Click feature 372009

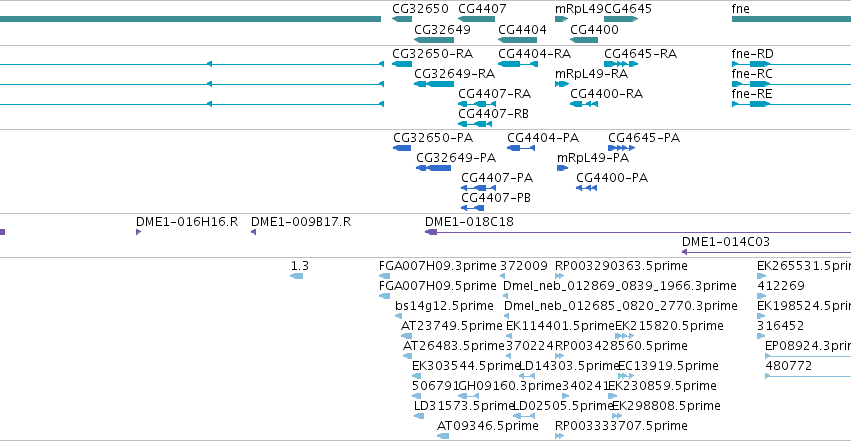coord(502,276)
